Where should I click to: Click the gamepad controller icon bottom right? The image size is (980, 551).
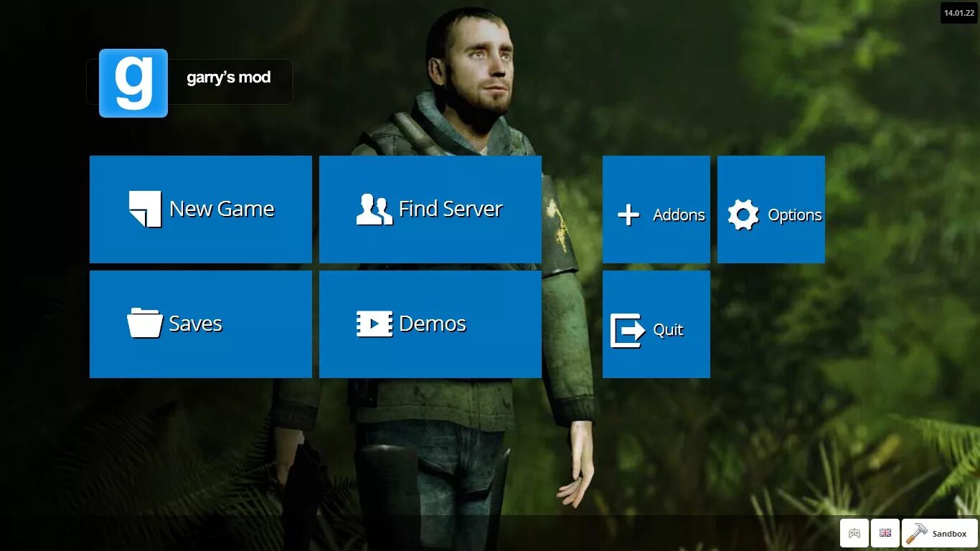click(854, 533)
